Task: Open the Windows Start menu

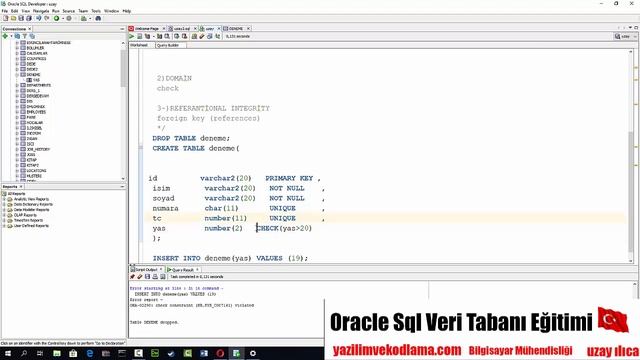Action: [x=8, y=353]
